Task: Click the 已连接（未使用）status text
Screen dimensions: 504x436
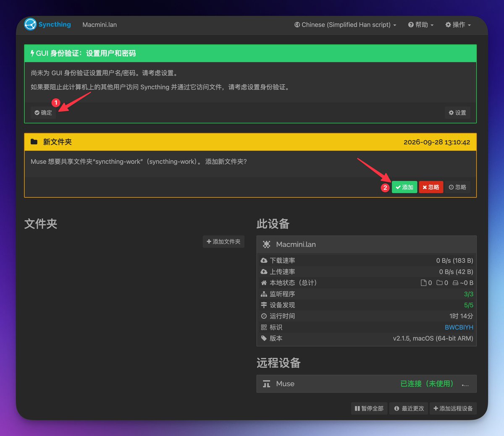Action: [x=427, y=384]
